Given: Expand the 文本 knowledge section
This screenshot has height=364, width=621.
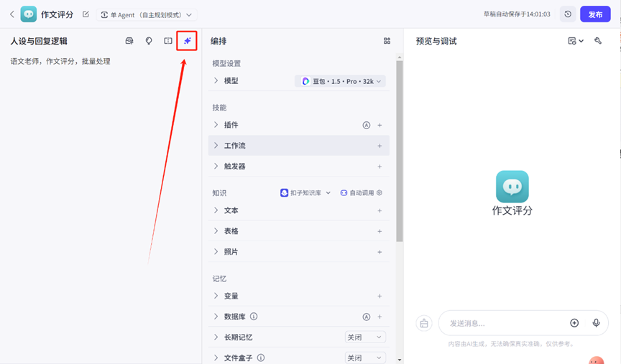Looking at the screenshot, I should click(216, 210).
